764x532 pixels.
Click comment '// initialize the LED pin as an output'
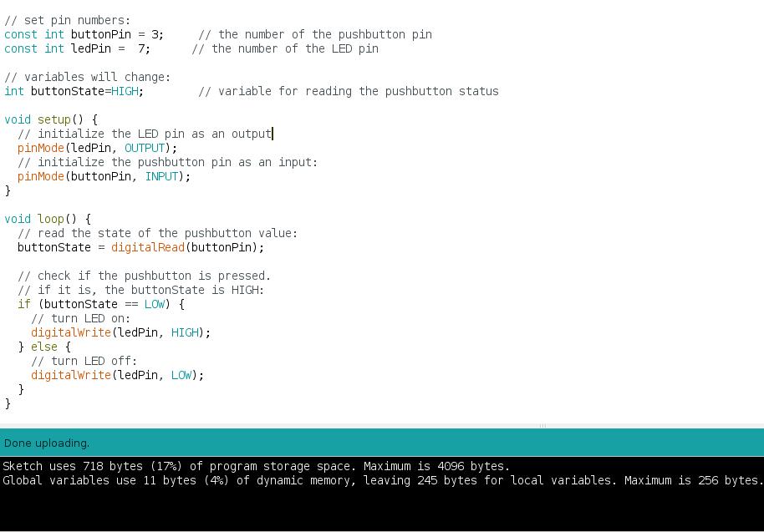pos(145,134)
